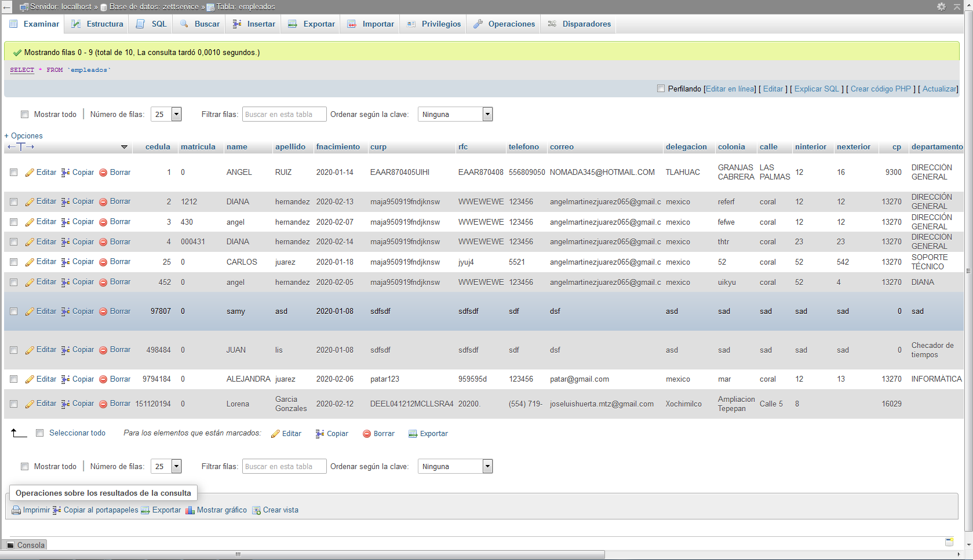
Task: Click the Explicar SQL link
Action: (x=817, y=89)
